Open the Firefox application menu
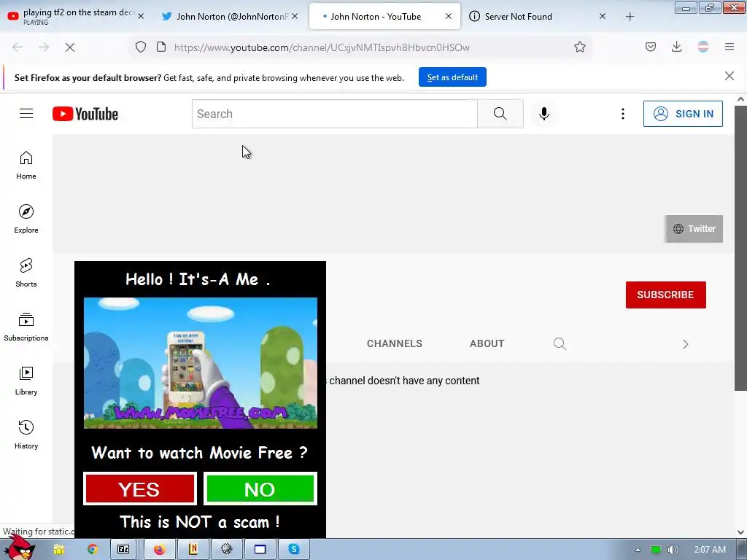Screen dimensions: 747x560 [x=729, y=47]
